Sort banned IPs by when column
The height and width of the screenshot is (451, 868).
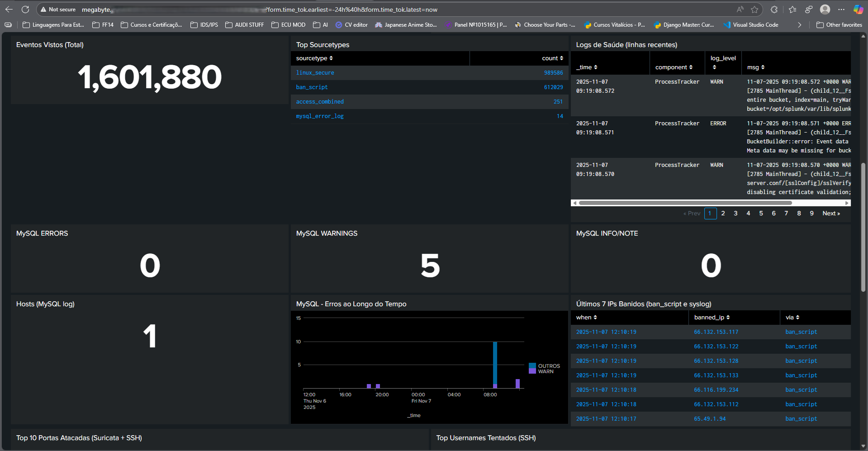(x=586, y=318)
